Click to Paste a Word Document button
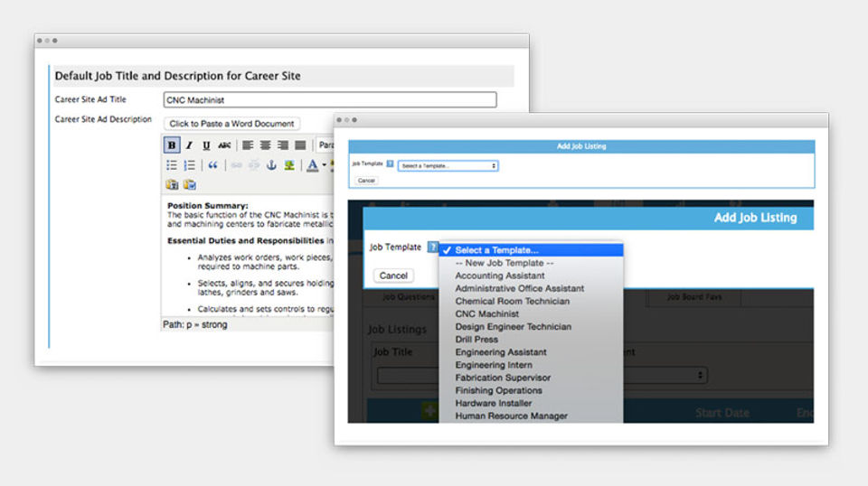Viewport: 868px width, 486px height. [231, 123]
